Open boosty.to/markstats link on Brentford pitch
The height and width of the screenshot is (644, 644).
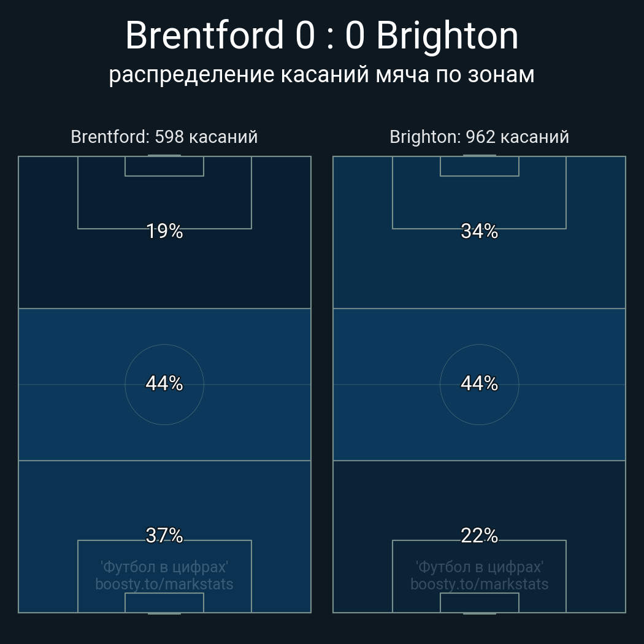coord(164,584)
